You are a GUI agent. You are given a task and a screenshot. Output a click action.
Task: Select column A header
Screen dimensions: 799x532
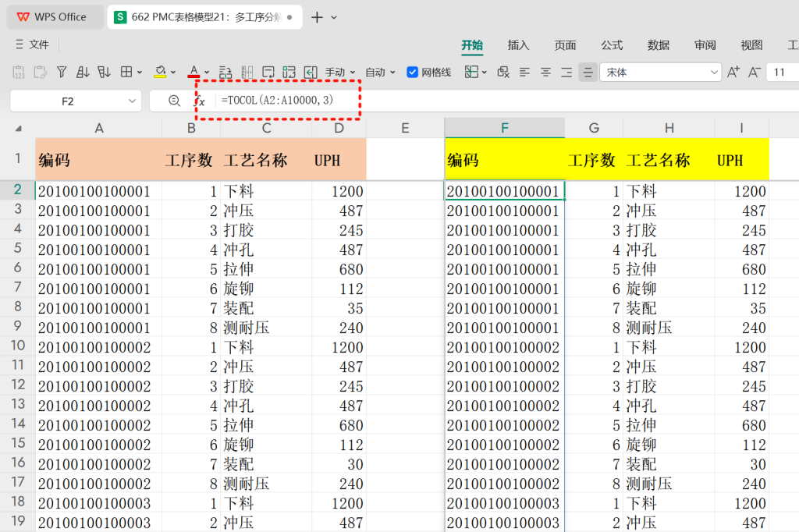tap(99, 128)
